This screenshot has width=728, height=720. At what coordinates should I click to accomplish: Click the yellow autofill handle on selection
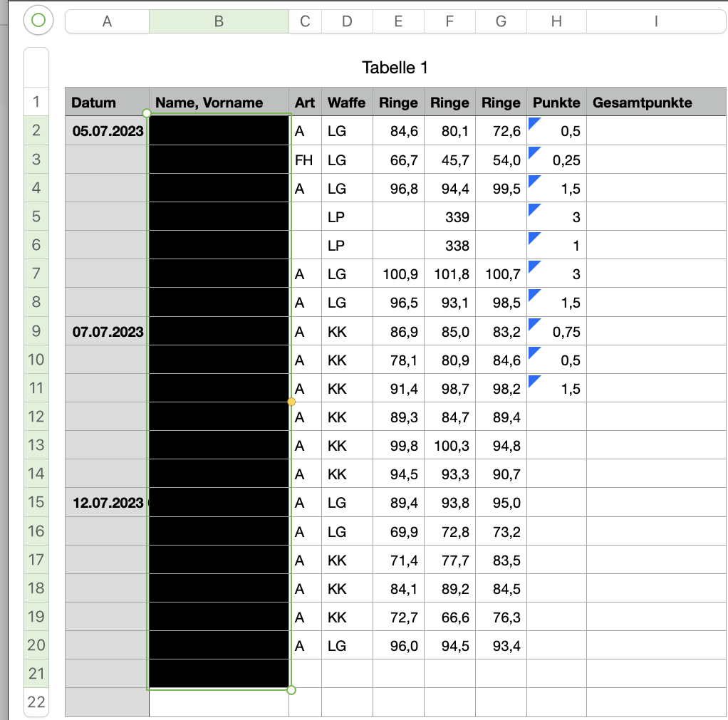click(x=291, y=402)
